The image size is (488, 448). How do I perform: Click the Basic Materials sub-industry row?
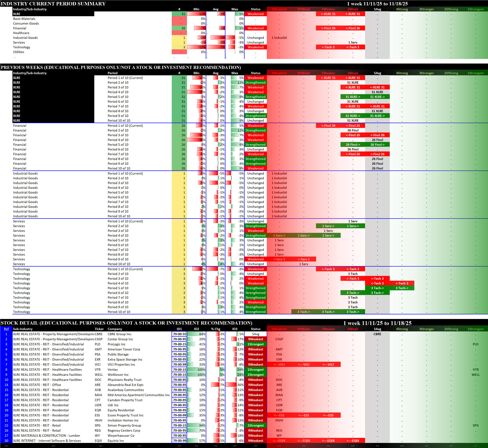[24, 19]
